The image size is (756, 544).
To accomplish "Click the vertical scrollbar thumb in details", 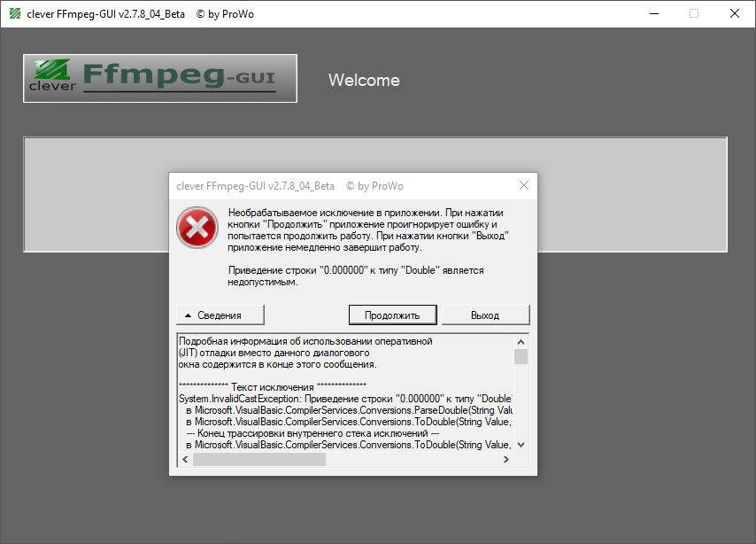I will point(521,357).
